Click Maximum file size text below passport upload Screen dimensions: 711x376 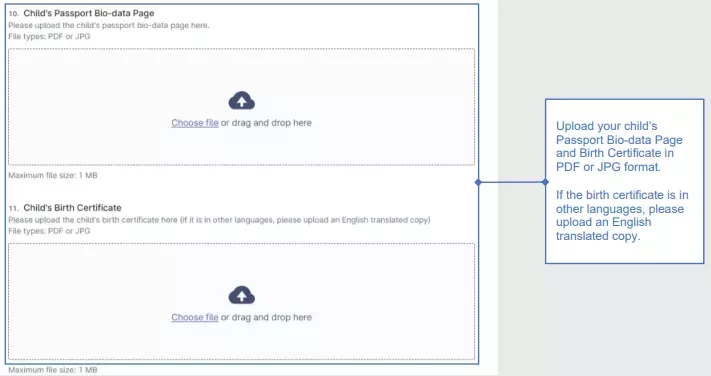(x=53, y=175)
